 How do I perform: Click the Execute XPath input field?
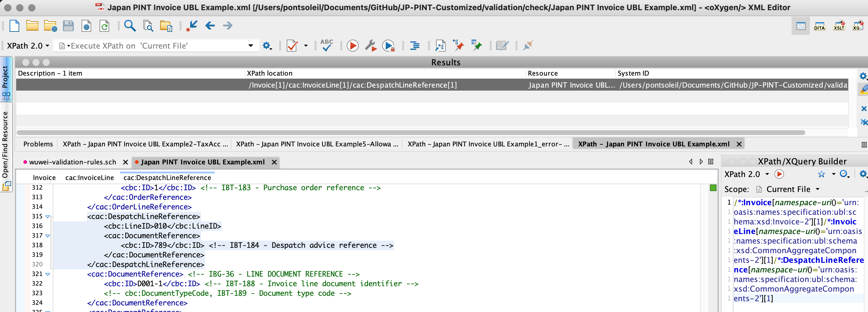click(x=156, y=46)
